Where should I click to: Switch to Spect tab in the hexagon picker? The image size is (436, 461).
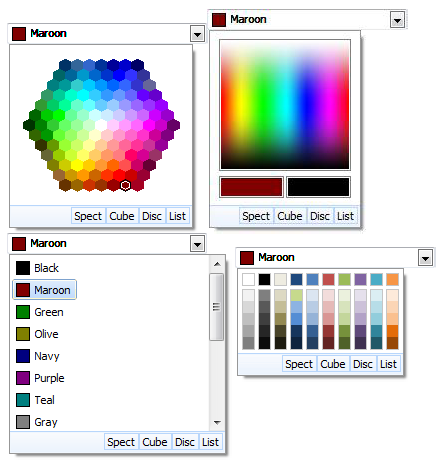pyautogui.click(x=88, y=216)
